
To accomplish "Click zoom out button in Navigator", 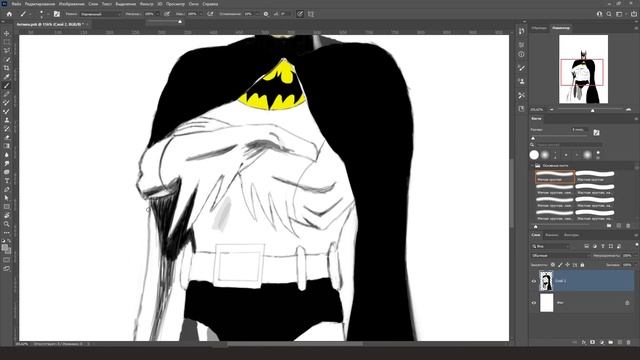I will (x=552, y=110).
